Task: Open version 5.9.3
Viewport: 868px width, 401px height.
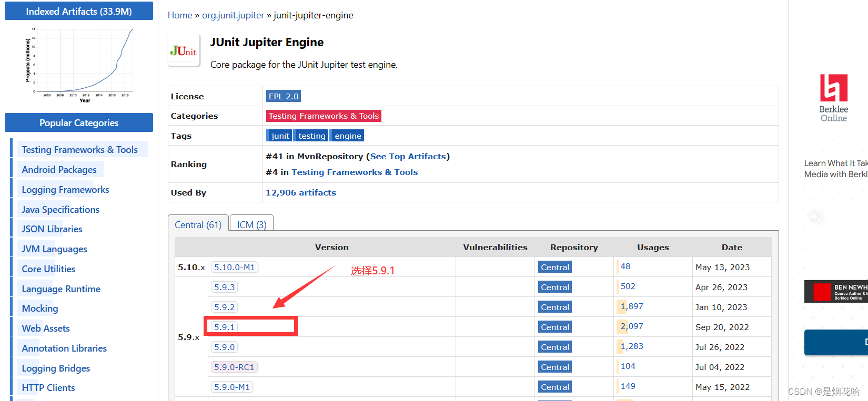Action: click(225, 287)
